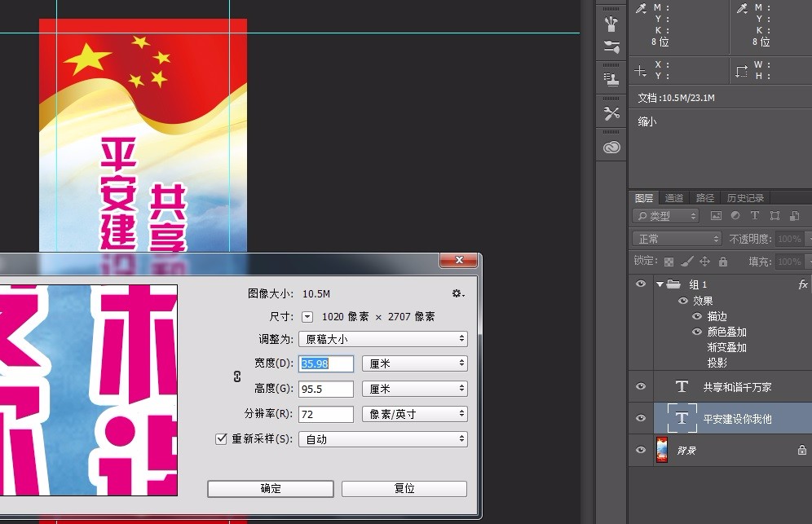Switch to the 历史记录 history tab

point(745,198)
